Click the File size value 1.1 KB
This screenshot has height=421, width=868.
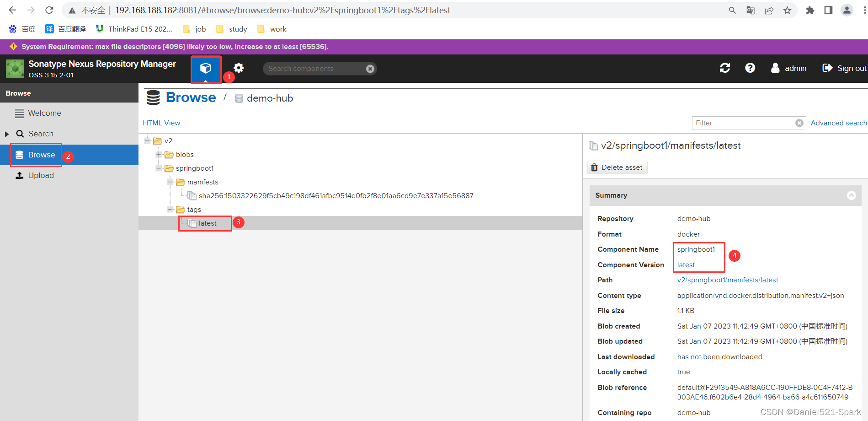(x=686, y=311)
